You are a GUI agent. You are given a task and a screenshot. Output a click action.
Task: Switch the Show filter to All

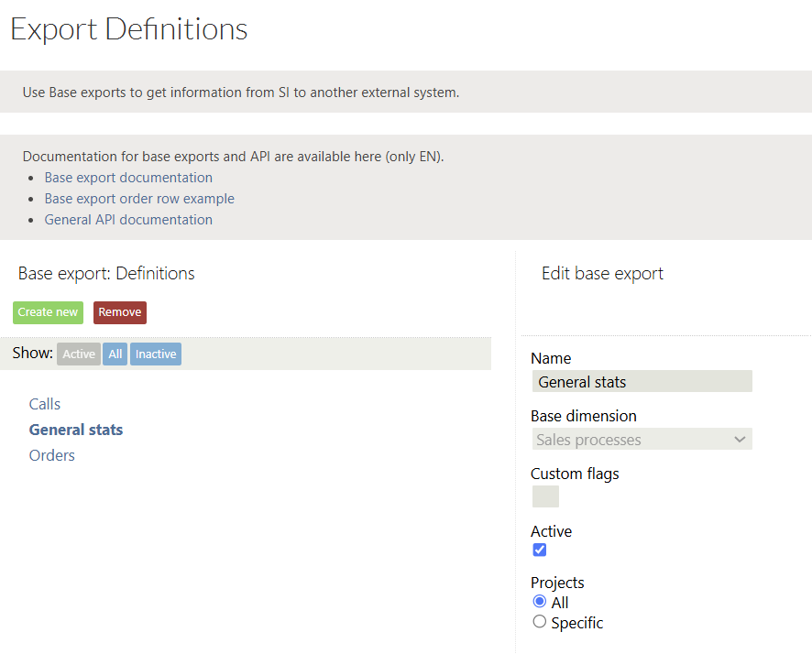pos(115,354)
